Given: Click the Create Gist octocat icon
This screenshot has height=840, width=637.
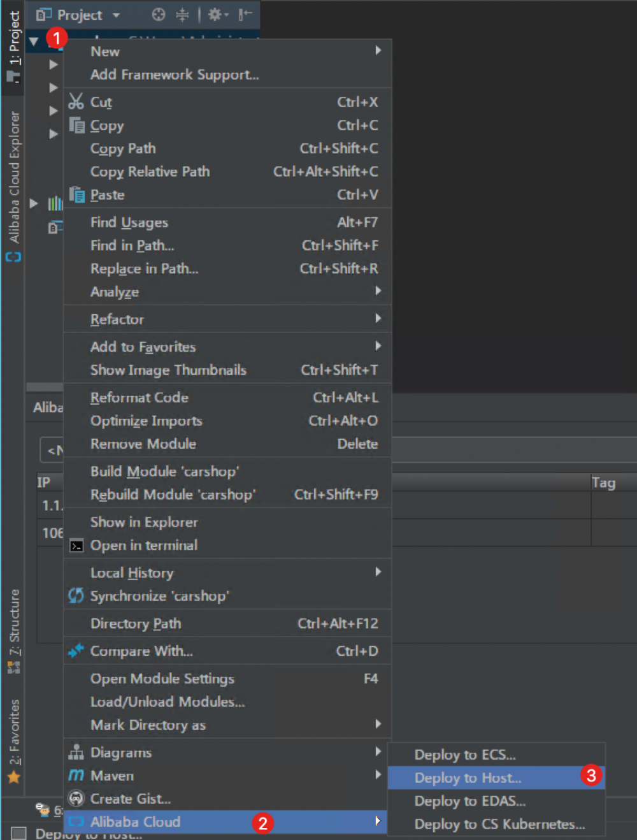Looking at the screenshot, I should [x=76, y=799].
